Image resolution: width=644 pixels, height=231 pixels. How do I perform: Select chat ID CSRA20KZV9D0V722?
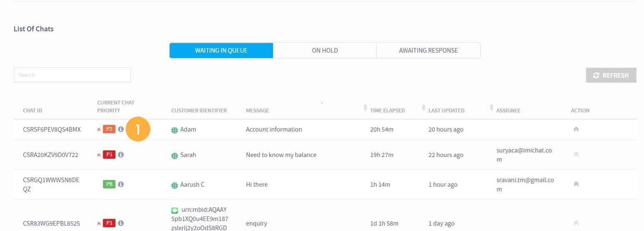pyautogui.click(x=50, y=155)
